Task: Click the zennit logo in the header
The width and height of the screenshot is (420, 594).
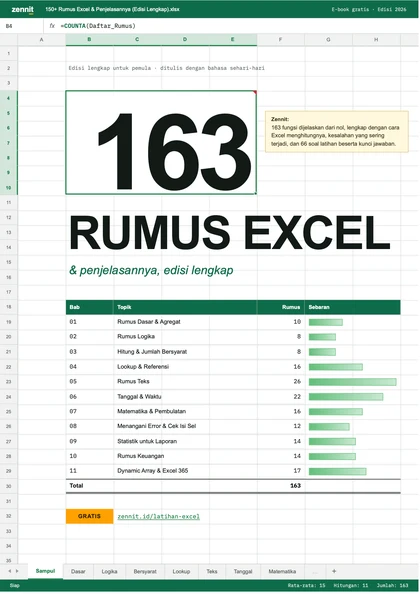Action: [22, 9]
